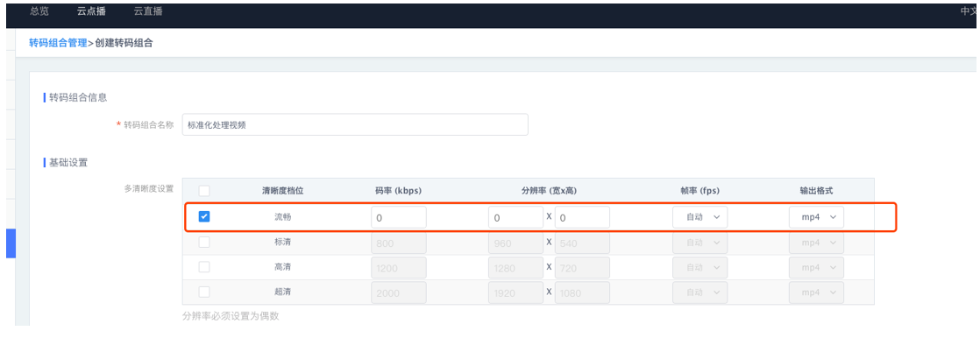This screenshot has height=338, width=980.
Task: Click the 创建转码组合 breadcrumb text
Action: point(124,43)
